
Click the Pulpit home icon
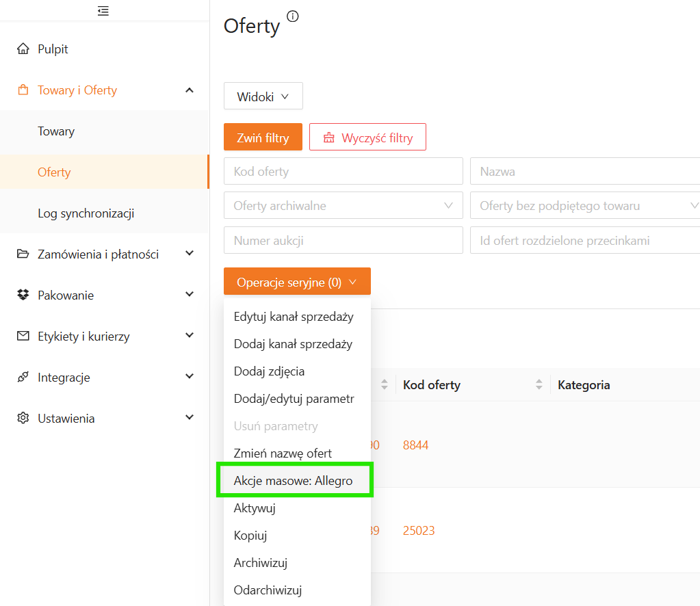(23, 49)
